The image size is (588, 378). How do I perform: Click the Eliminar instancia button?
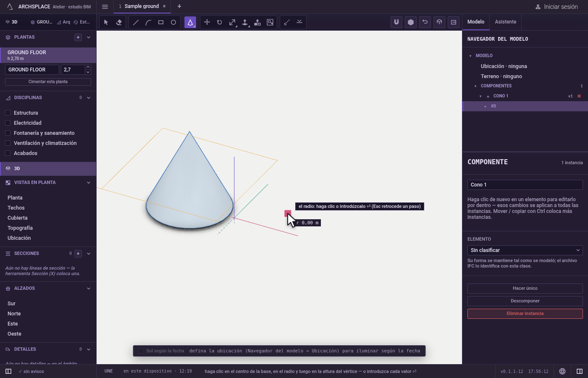point(525,314)
